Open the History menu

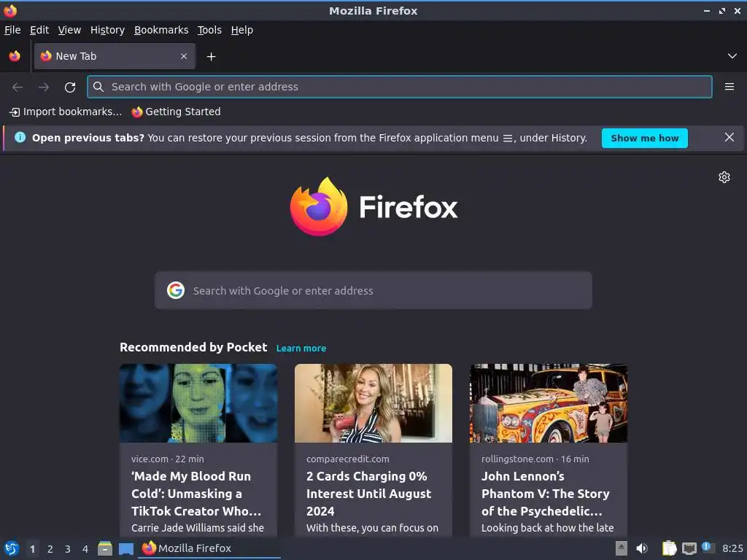point(108,30)
